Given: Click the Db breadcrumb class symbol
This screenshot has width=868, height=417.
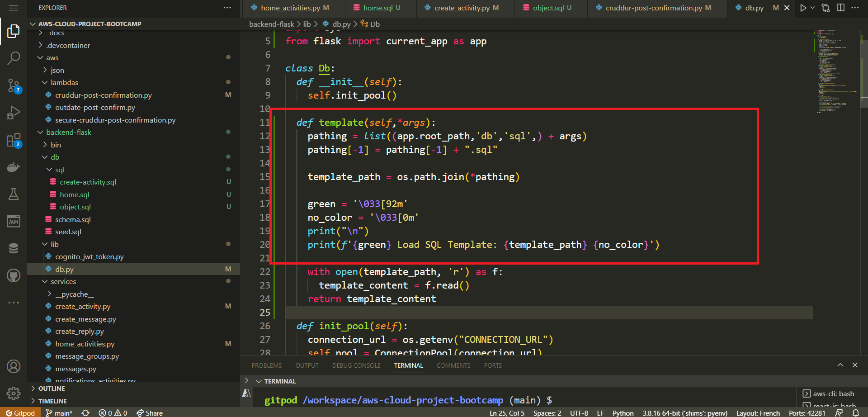Looking at the screenshot, I should [x=370, y=24].
